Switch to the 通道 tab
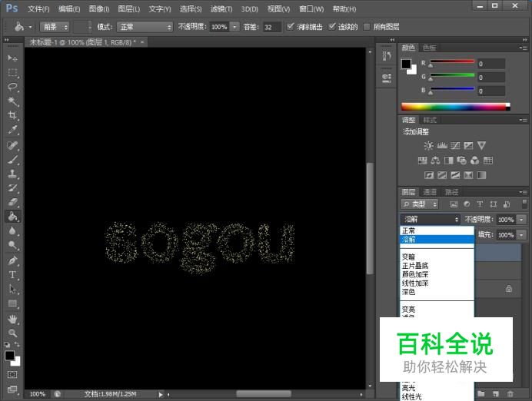532x401 pixels. [x=430, y=192]
